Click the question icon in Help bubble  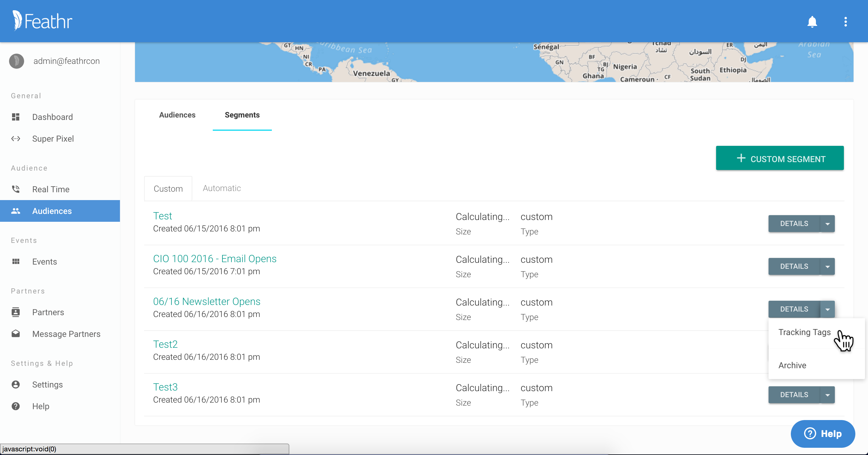click(x=810, y=433)
